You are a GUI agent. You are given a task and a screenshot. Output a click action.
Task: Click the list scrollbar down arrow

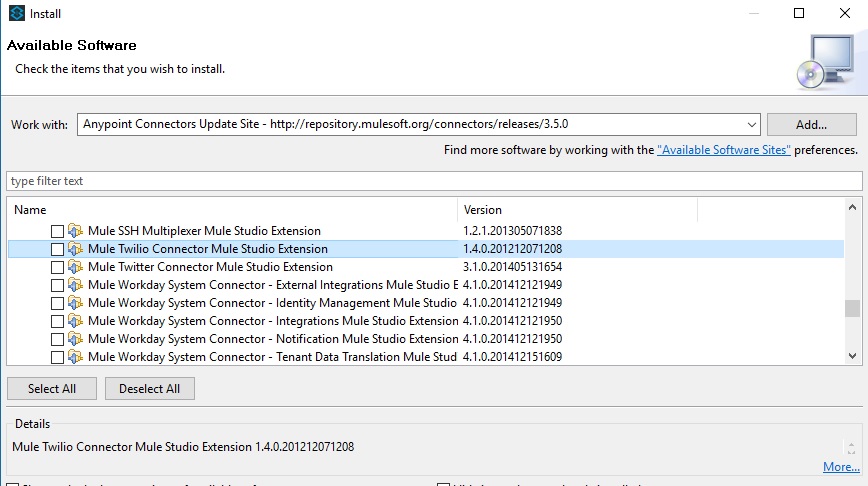(852, 356)
